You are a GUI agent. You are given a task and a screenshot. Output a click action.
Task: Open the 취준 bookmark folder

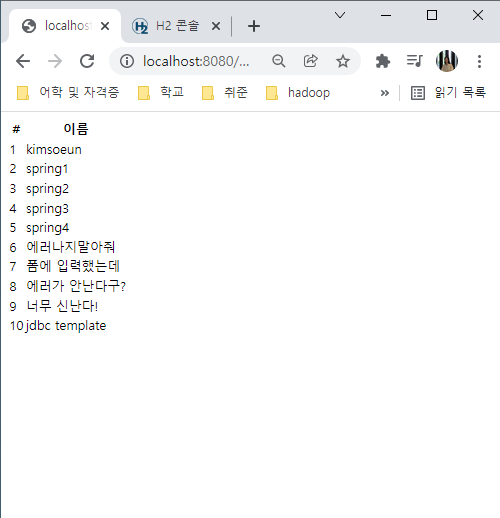point(225,92)
